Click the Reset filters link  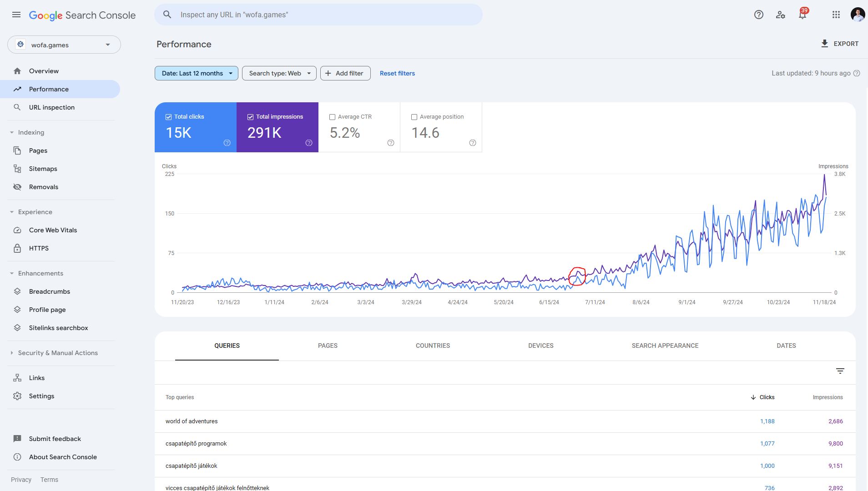pyautogui.click(x=397, y=73)
